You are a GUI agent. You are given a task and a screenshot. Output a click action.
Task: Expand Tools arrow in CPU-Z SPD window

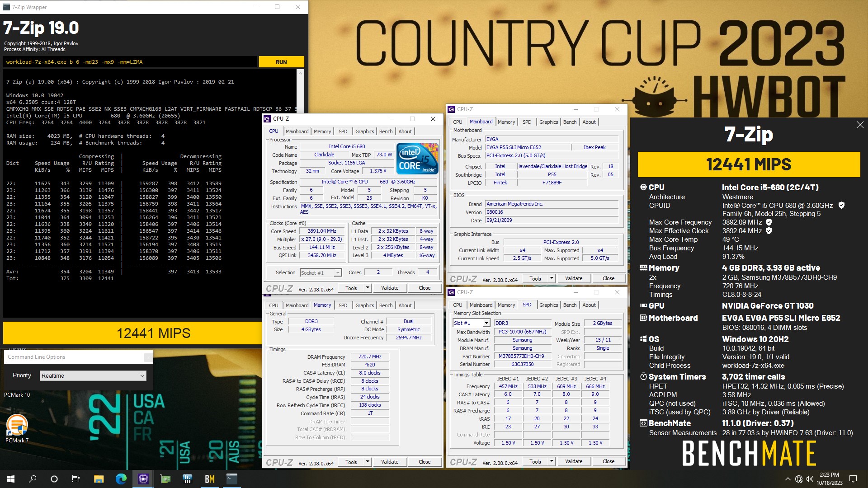552,461
